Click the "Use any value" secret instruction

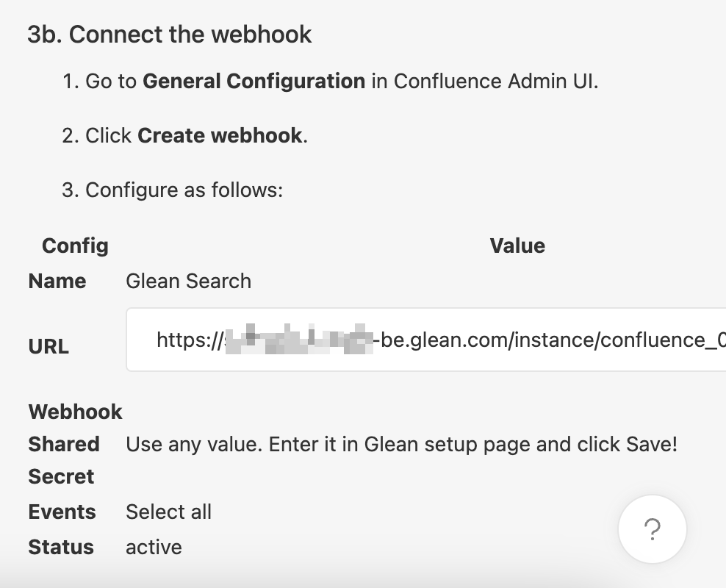[401, 444]
